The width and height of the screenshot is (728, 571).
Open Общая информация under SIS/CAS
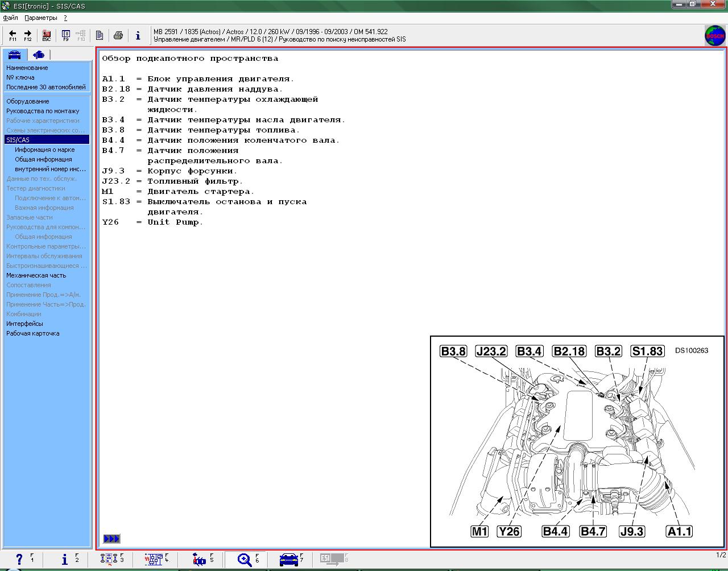click(x=43, y=159)
